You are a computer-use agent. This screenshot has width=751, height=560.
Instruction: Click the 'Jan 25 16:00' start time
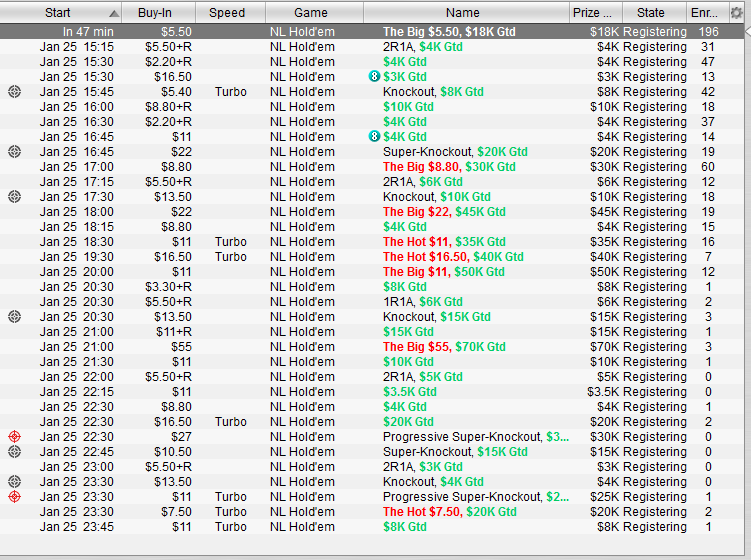point(77,107)
